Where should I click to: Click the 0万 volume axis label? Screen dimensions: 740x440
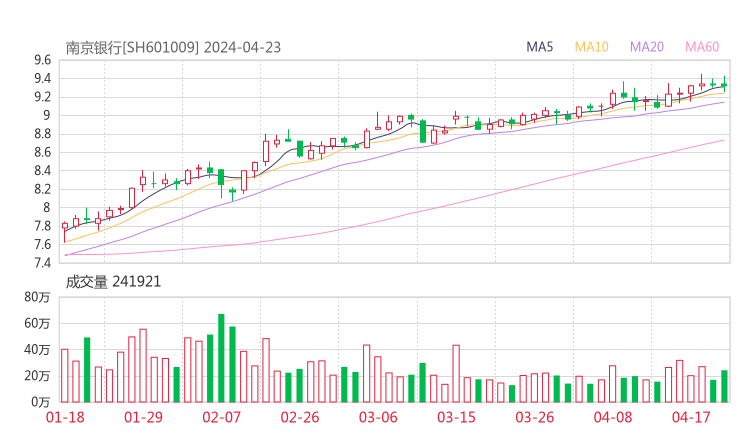coord(41,402)
